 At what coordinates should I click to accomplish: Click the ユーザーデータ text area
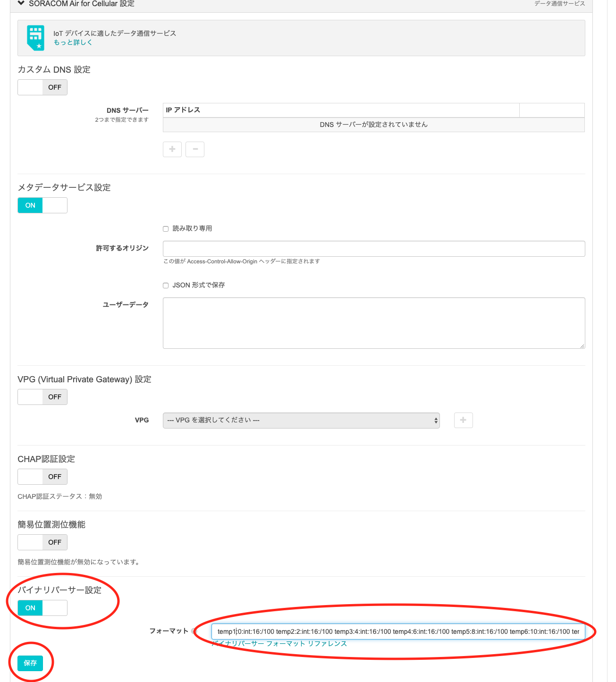point(374,323)
